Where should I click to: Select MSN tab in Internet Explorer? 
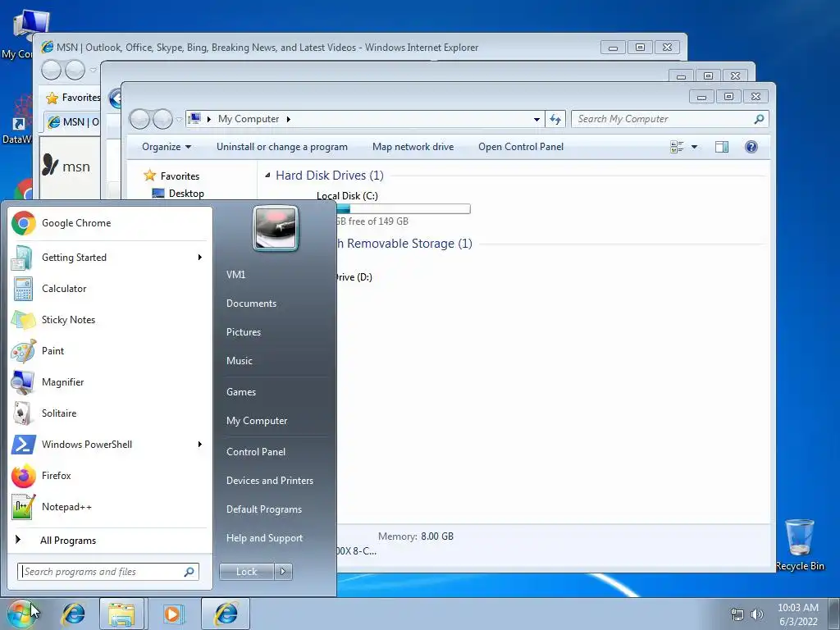pyautogui.click(x=72, y=122)
